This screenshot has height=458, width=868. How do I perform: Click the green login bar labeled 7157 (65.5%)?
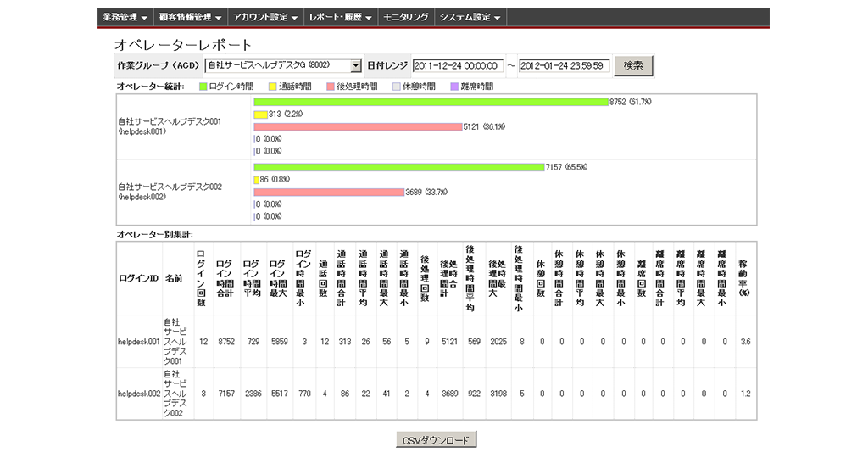point(398,167)
